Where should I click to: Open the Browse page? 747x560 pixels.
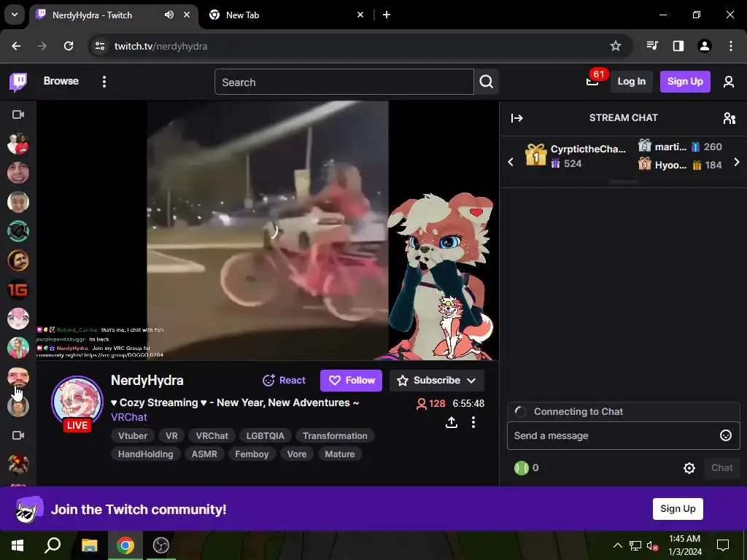(x=61, y=81)
